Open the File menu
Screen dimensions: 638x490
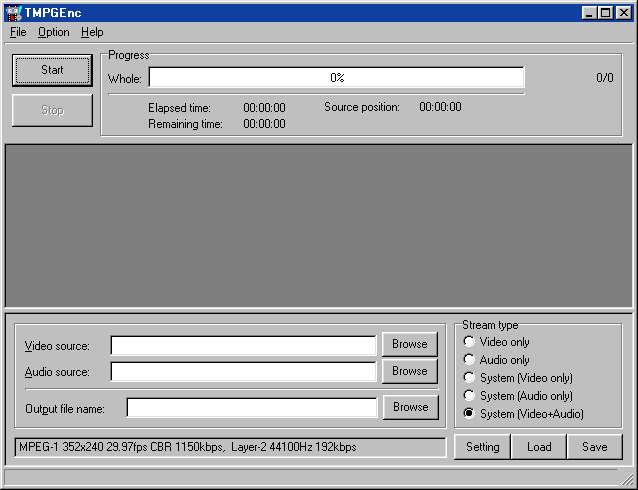(18, 32)
